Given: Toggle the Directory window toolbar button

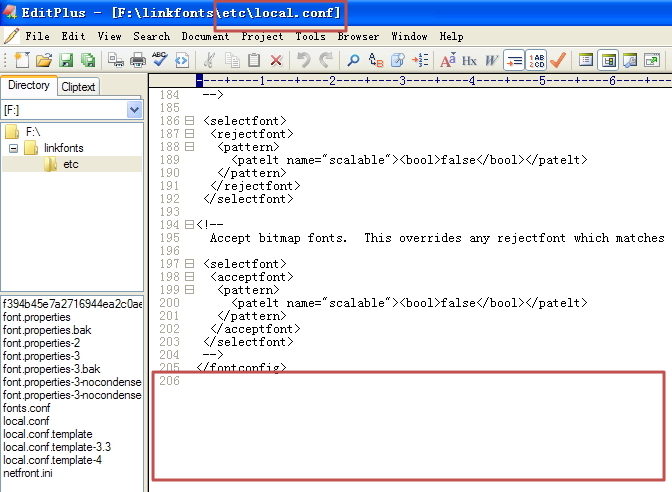Looking at the screenshot, I should coord(608,60).
